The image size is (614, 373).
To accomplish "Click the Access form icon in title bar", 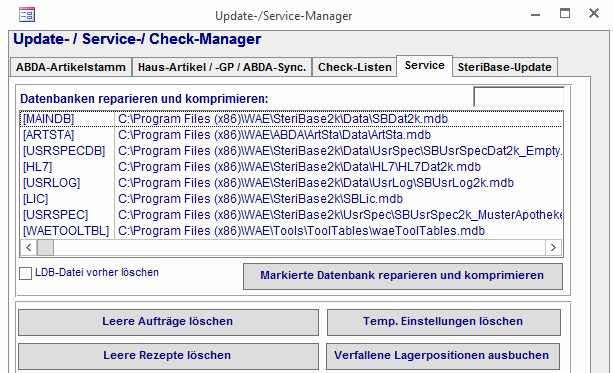I will (x=27, y=15).
